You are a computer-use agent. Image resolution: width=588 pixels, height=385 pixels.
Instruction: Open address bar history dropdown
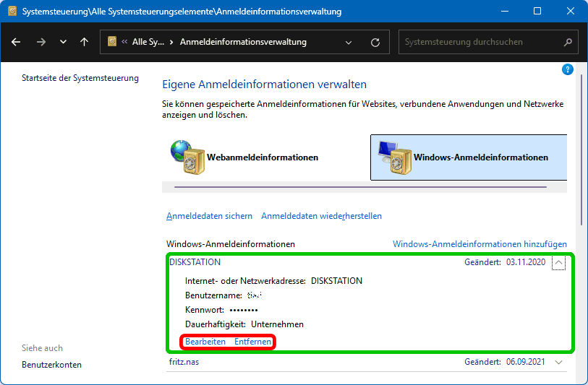[349, 42]
